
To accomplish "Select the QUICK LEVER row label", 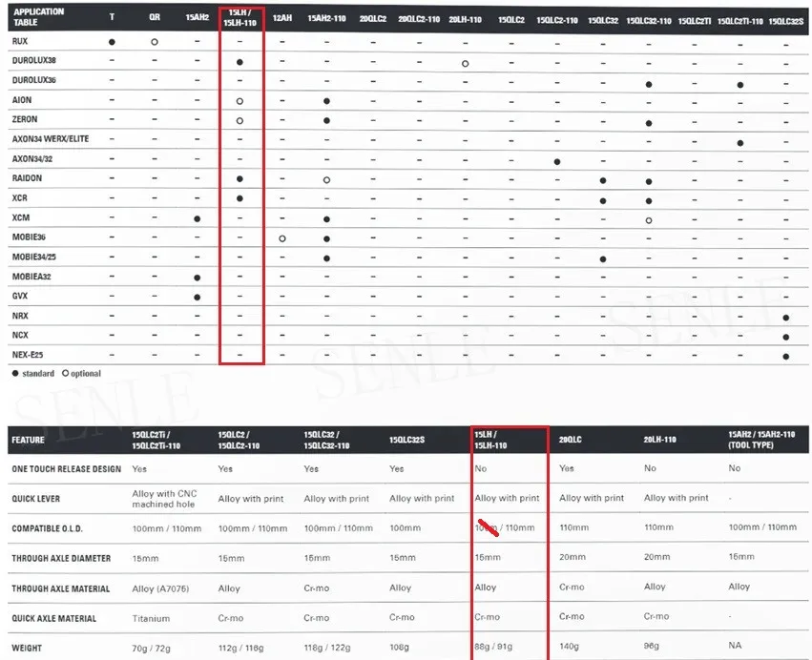I will pyautogui.click(x=35, y=499).
